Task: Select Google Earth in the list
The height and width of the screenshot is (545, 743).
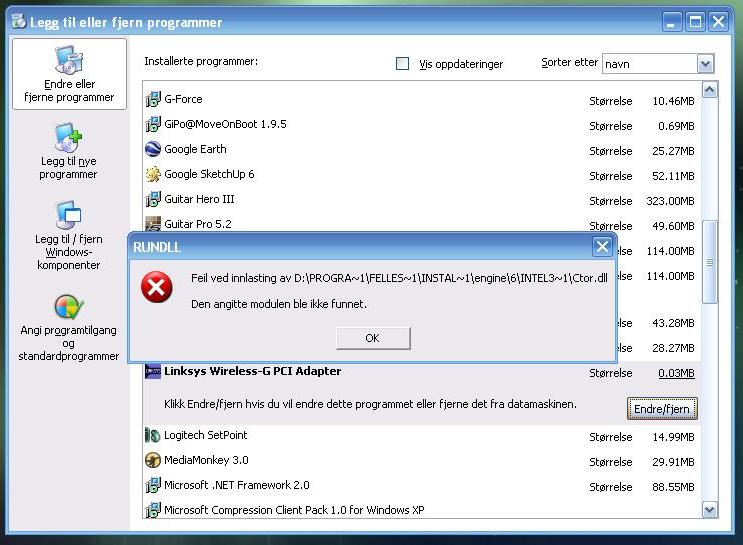Action: [x=422, y=150]
